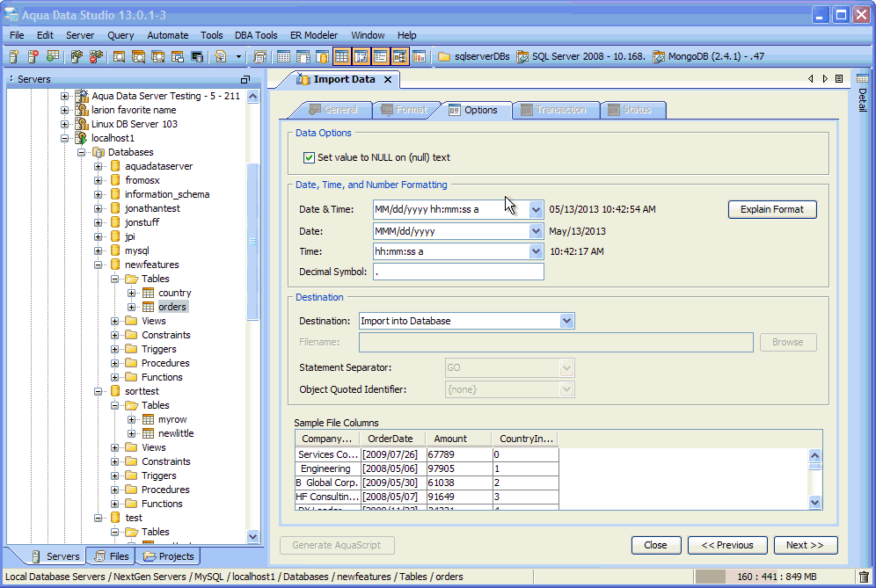
Task: Switch to the Files panel tab
Action: point(113,556)
